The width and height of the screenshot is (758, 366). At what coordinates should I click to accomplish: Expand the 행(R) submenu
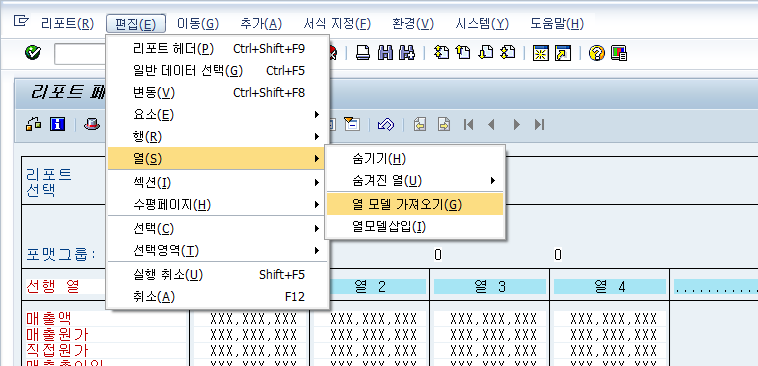[x=218, y=137]
